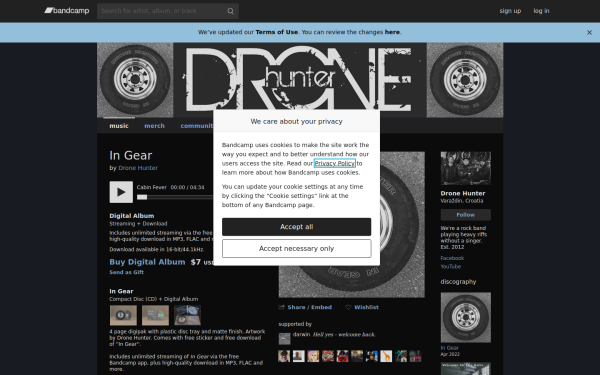
Task: Click the band photo in the sidebar
Action: [466, 168]
